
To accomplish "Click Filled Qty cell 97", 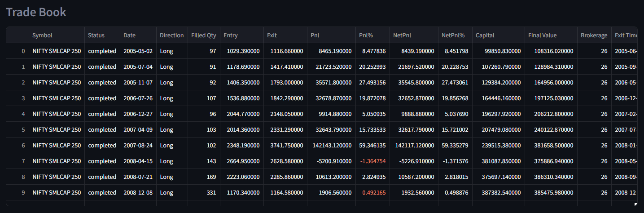I will pos(204,51).
